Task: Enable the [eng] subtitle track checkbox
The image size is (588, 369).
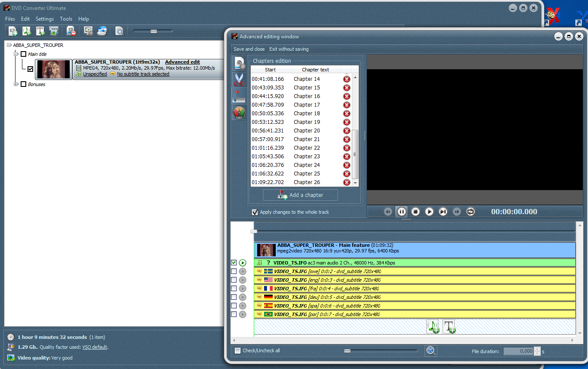Action: tap(234, 280)
